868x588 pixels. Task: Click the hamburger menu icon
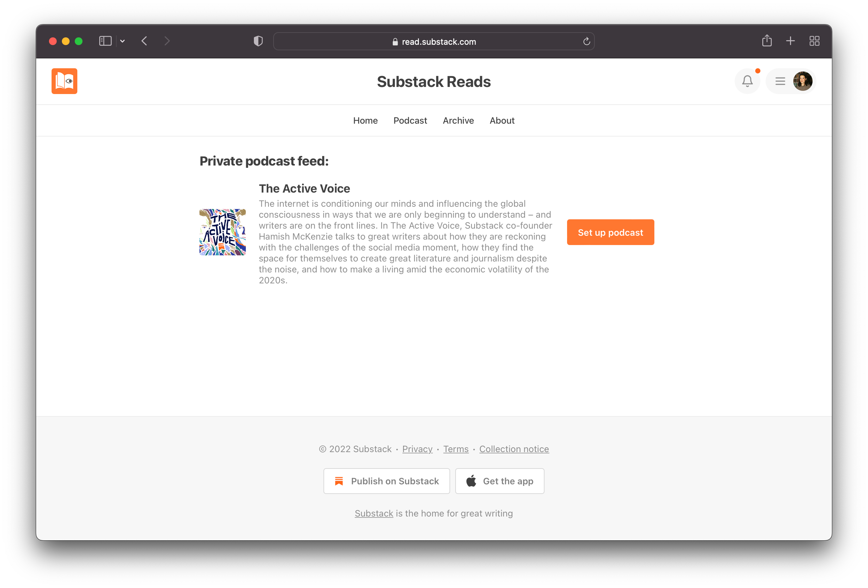(x=780, y=81)
